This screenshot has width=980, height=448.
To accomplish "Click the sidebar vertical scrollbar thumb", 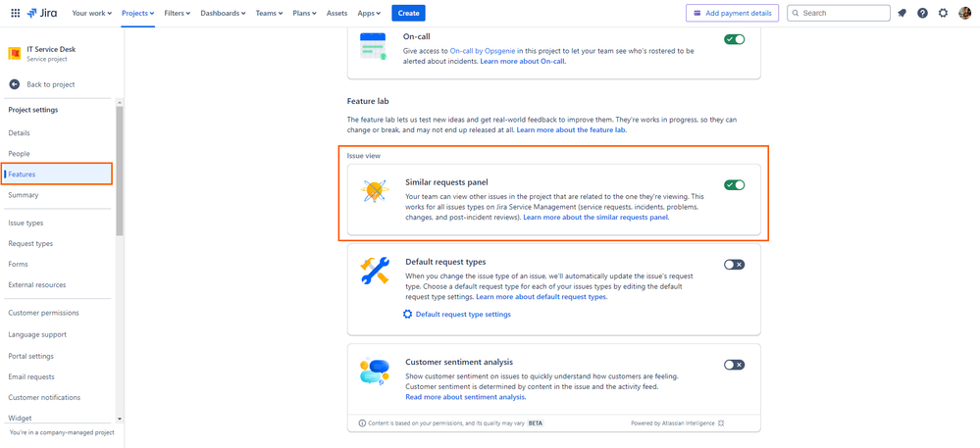I will coord(120,170).
